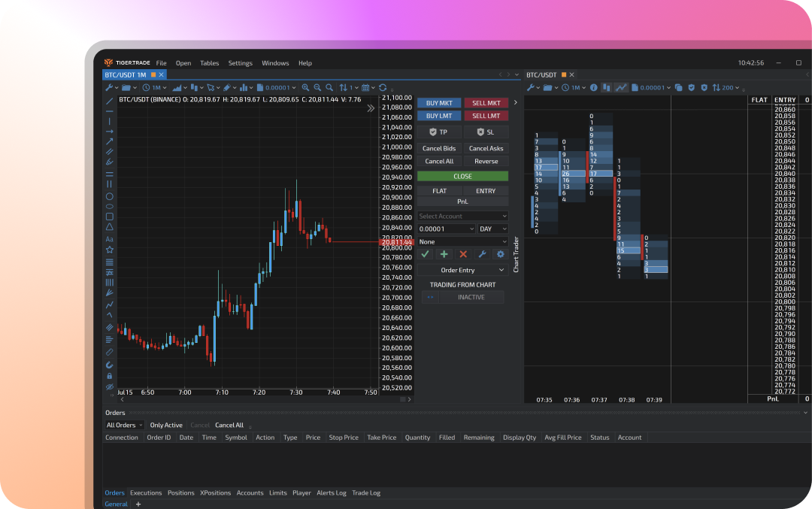Select the trend line drawing tool
Viewport: 812px width, 509px height.
[110, 101]
